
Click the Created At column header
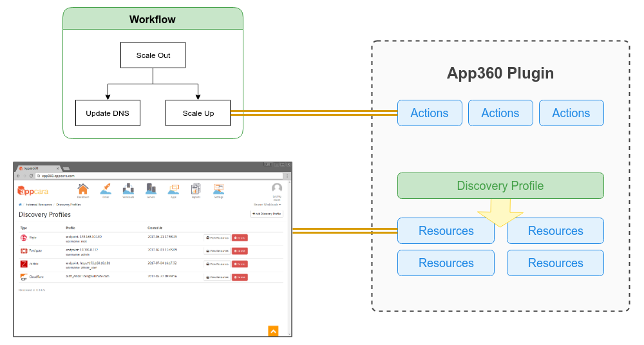click(x=155, y=228)
